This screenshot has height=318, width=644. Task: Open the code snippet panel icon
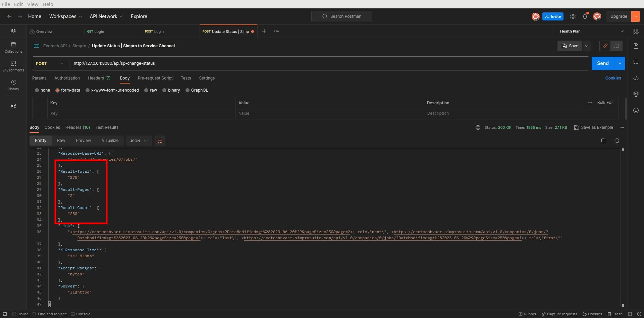pos(636,78)
